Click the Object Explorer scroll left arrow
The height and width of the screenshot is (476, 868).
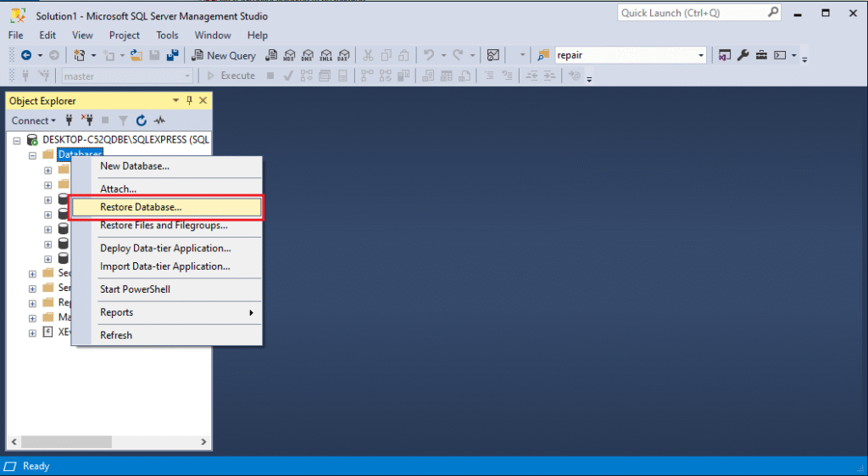(x=14, y=442)
